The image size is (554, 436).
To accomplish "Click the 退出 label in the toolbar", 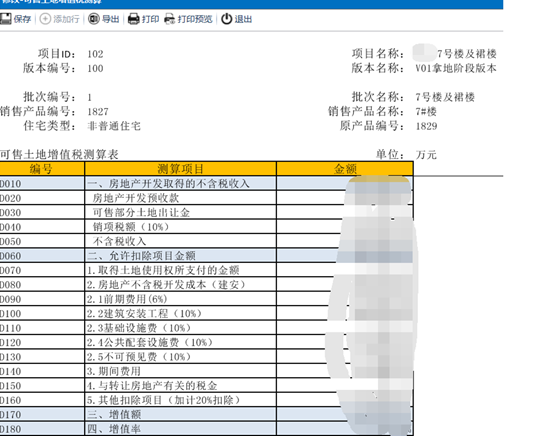I will [243, 19].
